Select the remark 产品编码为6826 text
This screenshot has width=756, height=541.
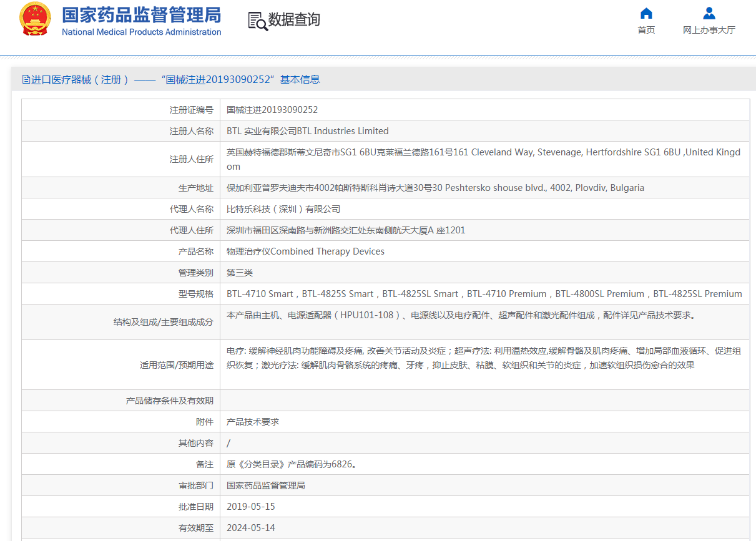292,464
